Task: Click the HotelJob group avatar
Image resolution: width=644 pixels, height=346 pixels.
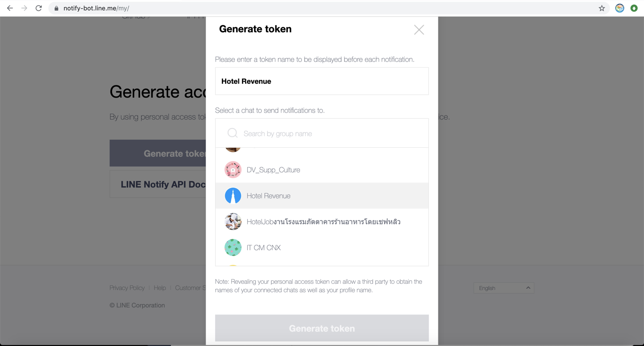Action: tap(233, 222)
